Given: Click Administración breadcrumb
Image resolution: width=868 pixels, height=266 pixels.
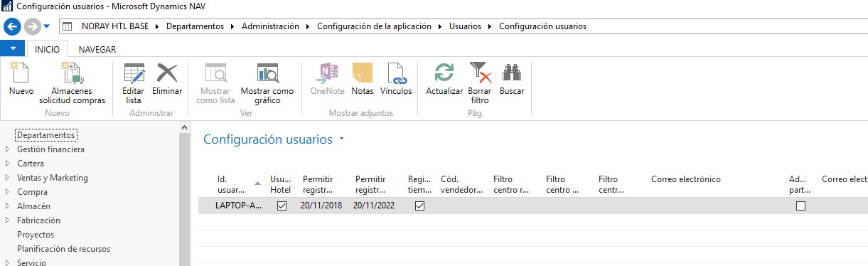Looking at the screenshot, I should [270, 26].
